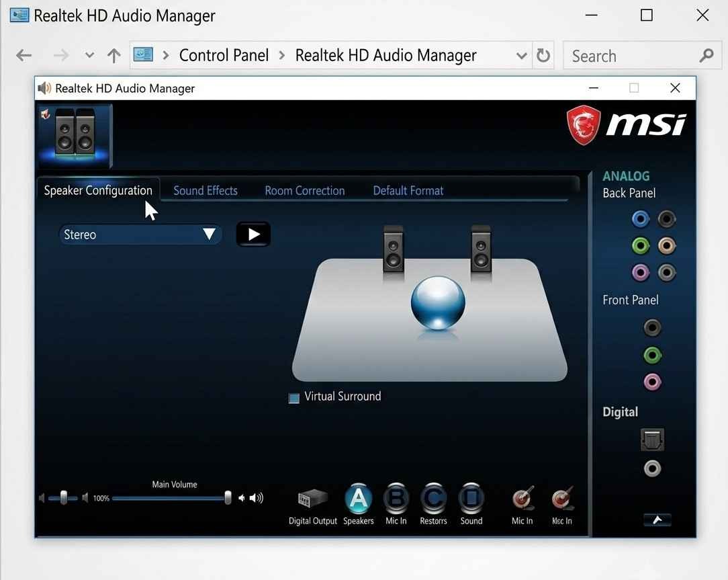Click the optical Digital connector icon
728x580 pixels.
(x=652, y=440)
